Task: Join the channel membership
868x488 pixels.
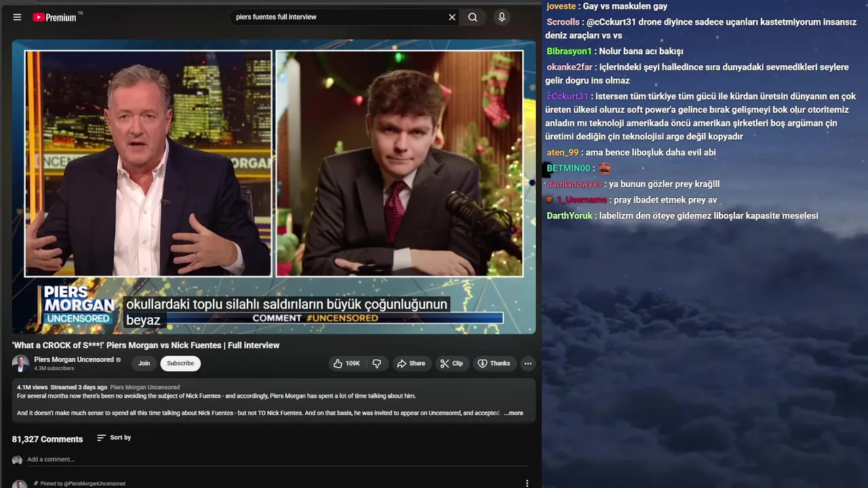Action: 144,363
